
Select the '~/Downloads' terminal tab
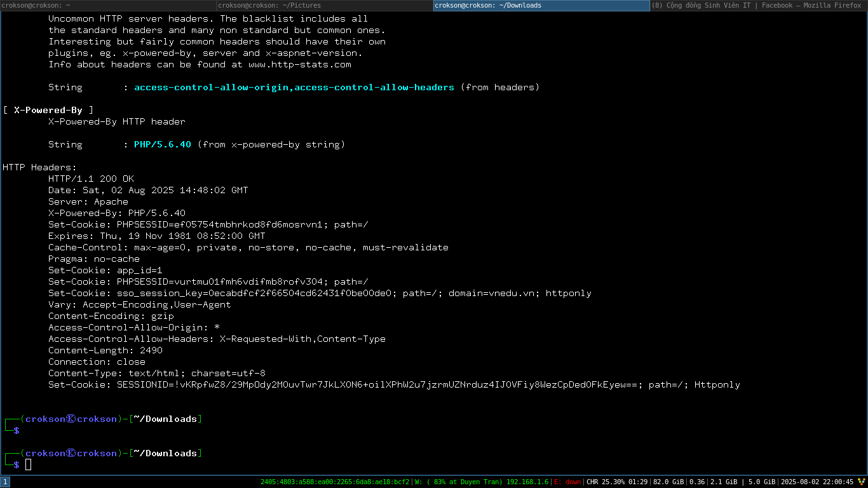pos(541,5)
